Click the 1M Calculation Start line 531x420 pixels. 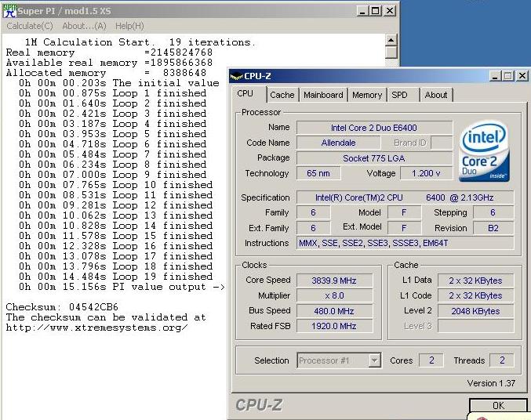140,42
